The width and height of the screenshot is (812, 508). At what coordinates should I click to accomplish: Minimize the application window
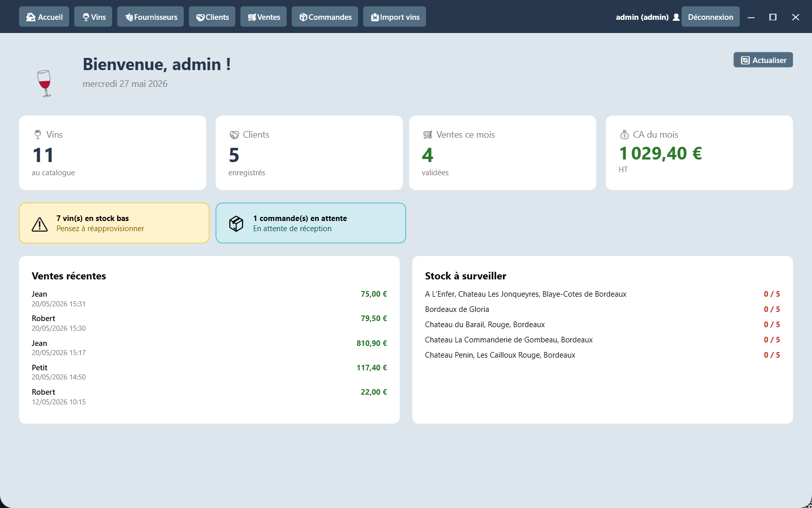(751, 17)
